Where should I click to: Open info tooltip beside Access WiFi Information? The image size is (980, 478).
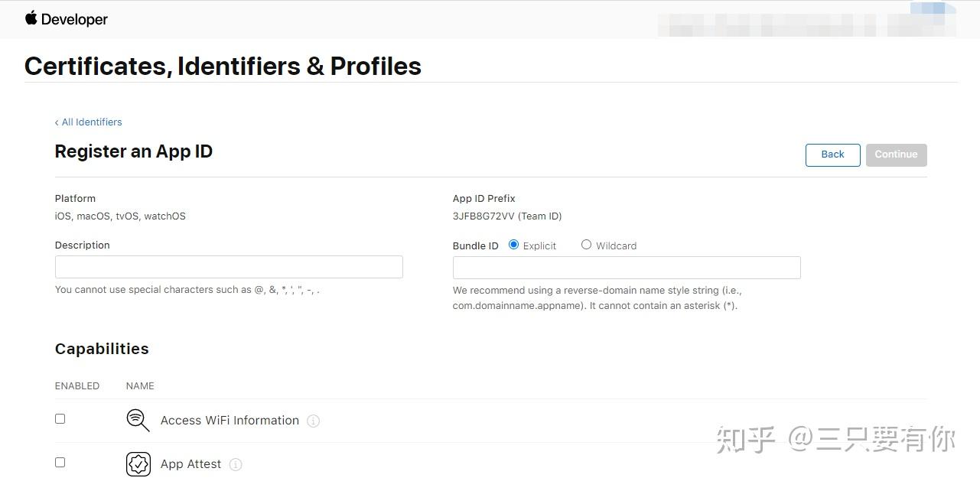[x=313, y=421]
